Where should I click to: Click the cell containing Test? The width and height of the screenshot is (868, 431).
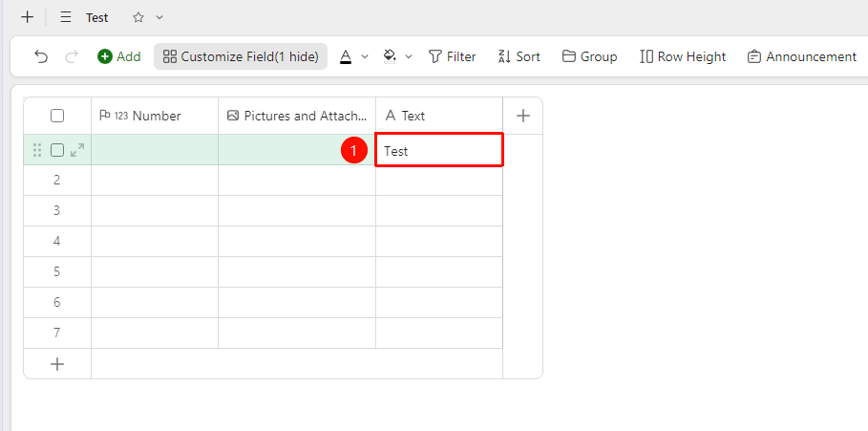click(439, 150)
